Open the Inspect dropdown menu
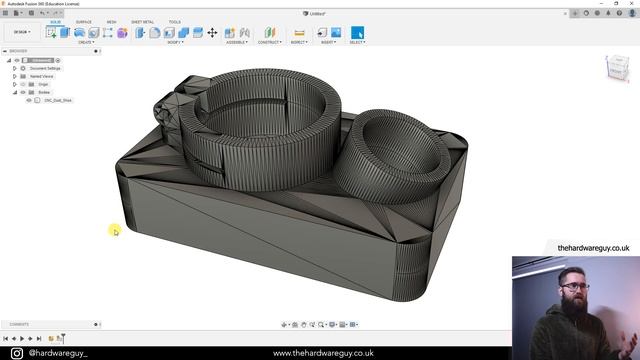The image size is (640, 360). click(x=299, y=42)
